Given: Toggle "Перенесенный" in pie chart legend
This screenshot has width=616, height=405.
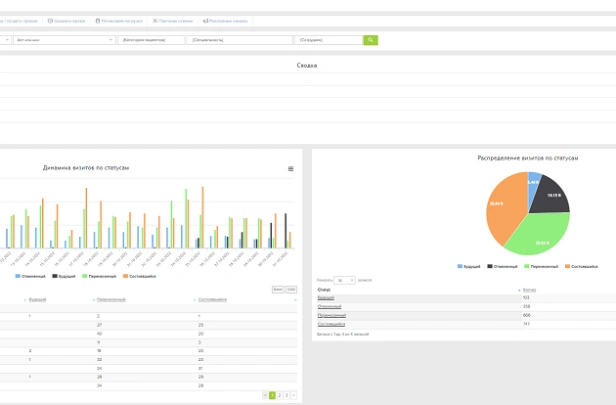Looking at the screenshot, I should 543,266.
